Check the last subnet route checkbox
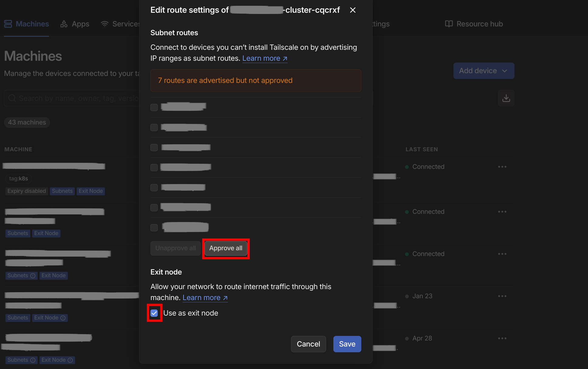The height and width of the screenshot is (369, 588). click(154, 227)
